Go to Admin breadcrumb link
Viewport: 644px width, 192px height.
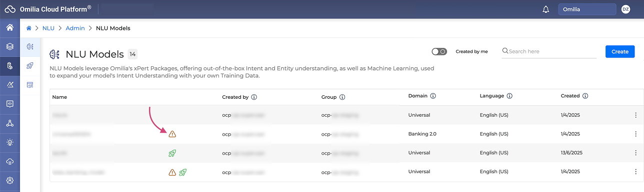[75, 28]
